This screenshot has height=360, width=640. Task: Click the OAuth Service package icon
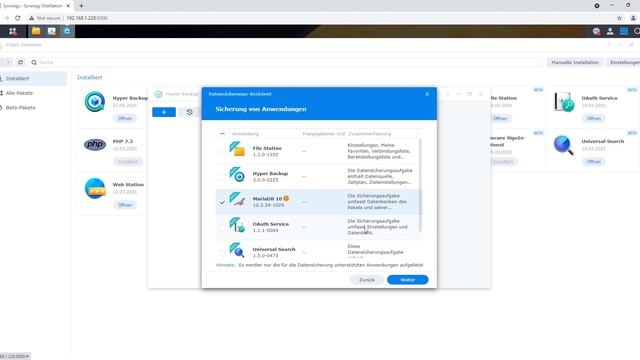click(564, 102)
